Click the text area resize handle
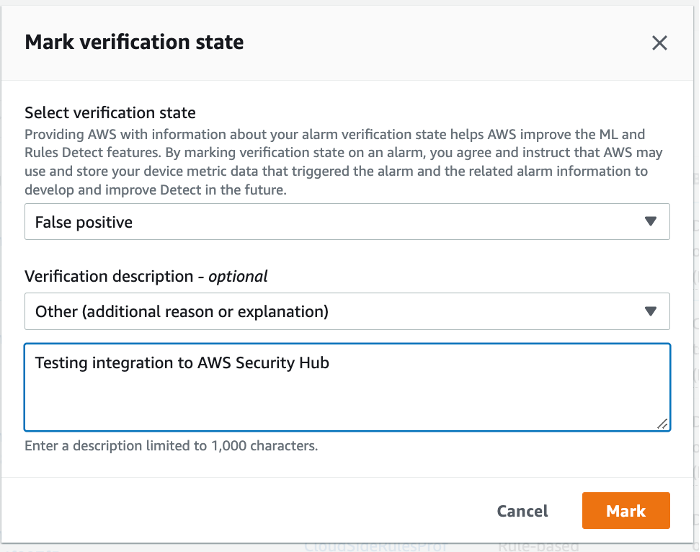700x552 pixels. 663,424
